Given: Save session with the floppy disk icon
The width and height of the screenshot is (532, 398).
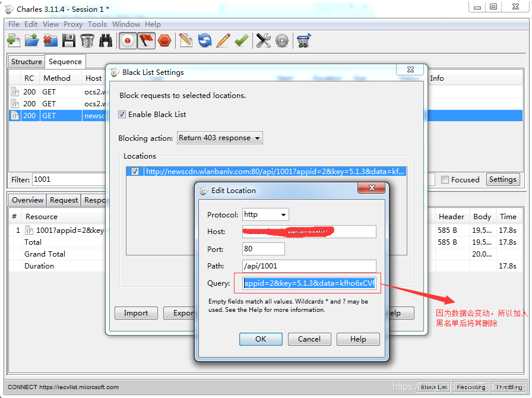Looking at the screenshot, I should click(x=69, y=41).
